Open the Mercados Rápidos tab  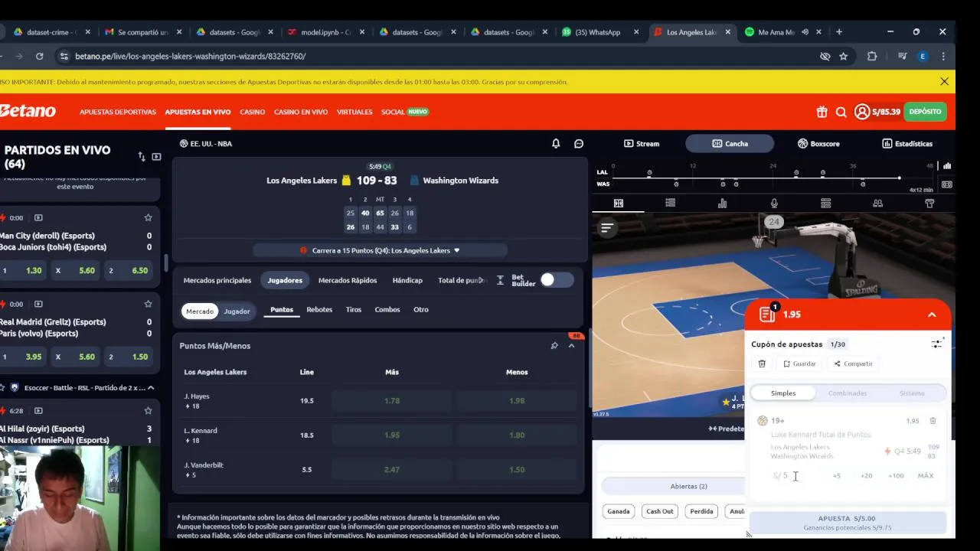tap(348, 280)
